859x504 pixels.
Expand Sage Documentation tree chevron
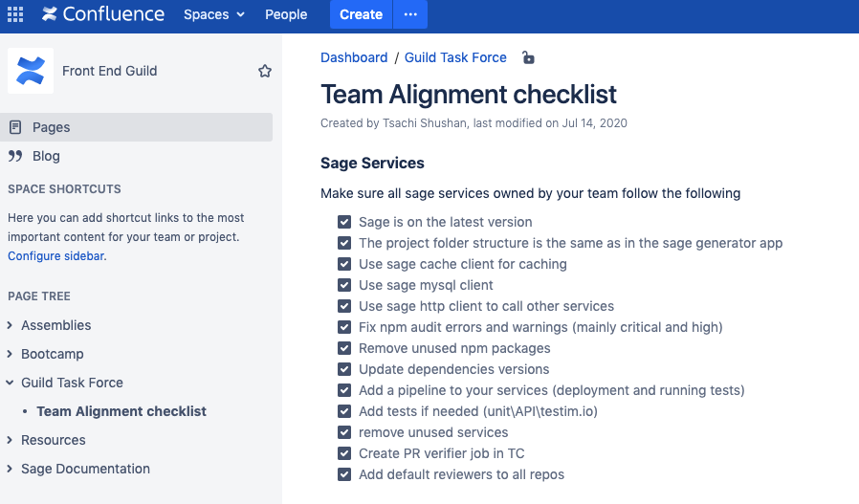[x=10, y=469]
